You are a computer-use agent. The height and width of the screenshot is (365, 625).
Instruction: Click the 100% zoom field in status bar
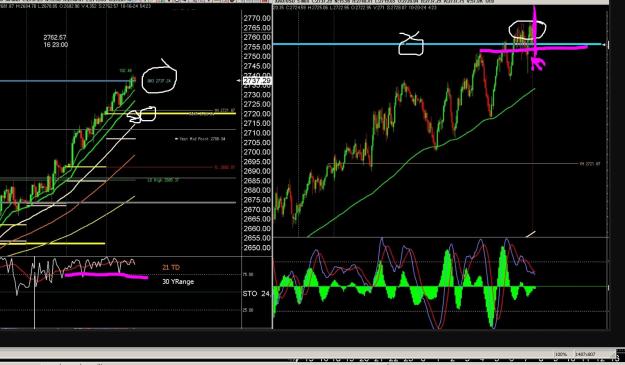[561, 354]
